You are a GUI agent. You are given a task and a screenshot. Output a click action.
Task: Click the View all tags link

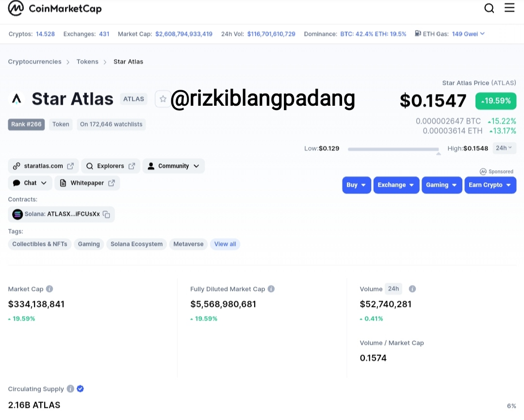(x=225, y=244)
